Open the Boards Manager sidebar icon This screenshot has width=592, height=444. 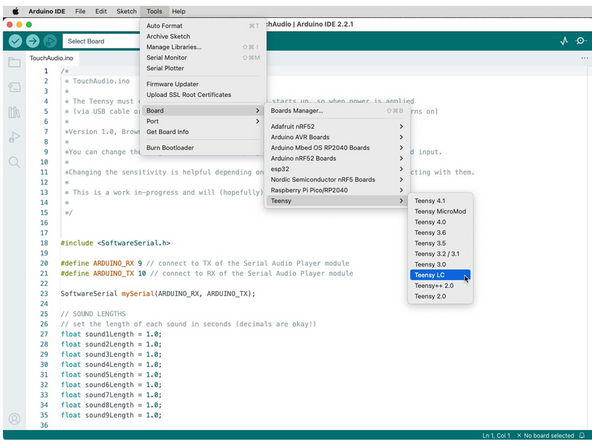tap(14, 87)
